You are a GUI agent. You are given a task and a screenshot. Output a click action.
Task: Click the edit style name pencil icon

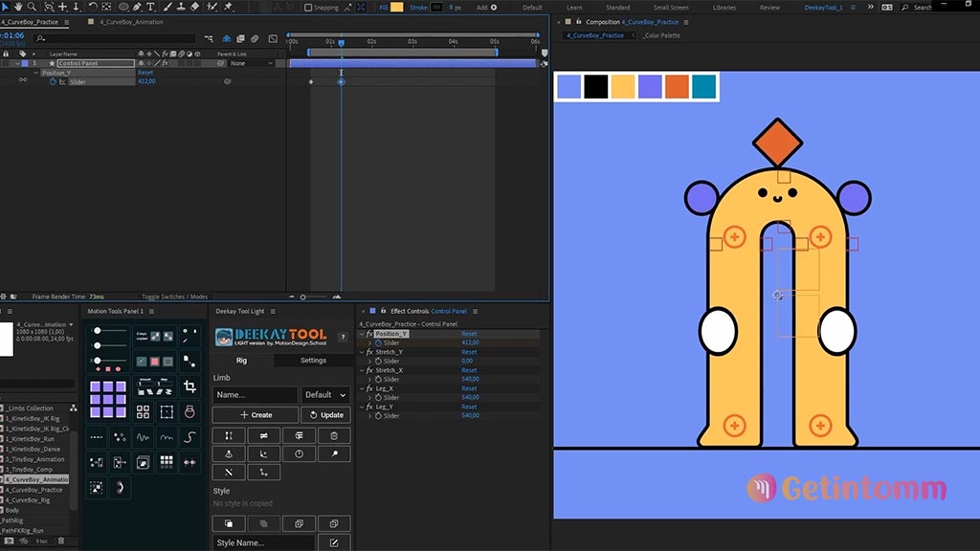point(334,542)
